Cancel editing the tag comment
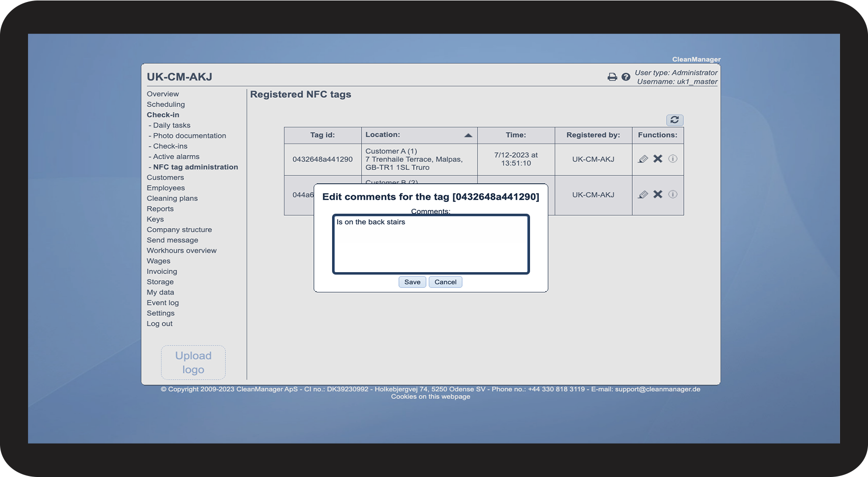This screenshot has height=477, width=868. (446, 282)
